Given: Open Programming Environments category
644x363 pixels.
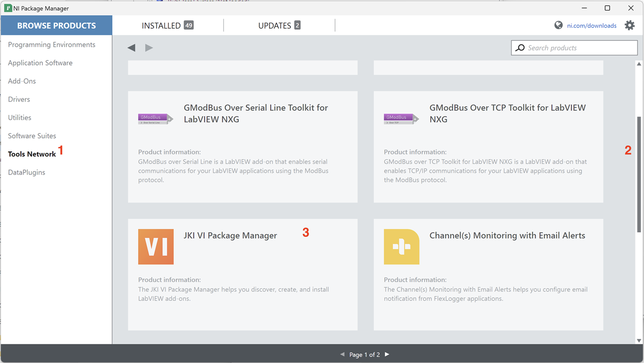Looking at the screenshot, I should tap(51, 45).
